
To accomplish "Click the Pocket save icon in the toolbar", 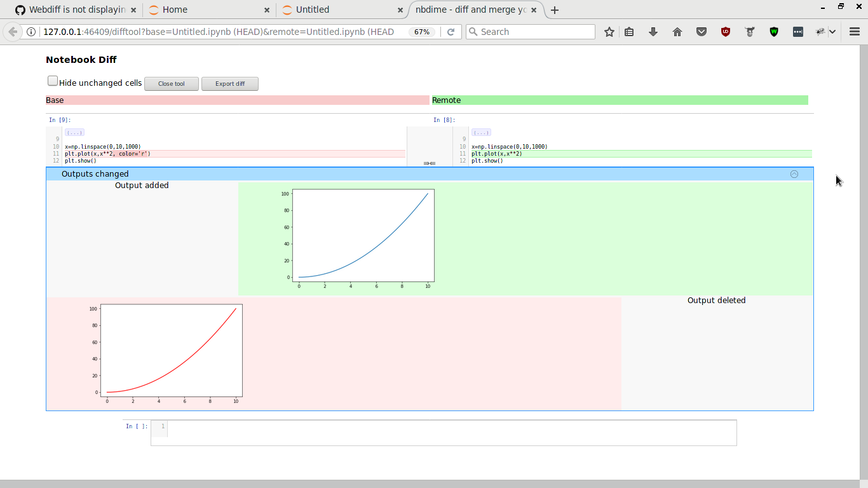I will click(x=702, y=31).
